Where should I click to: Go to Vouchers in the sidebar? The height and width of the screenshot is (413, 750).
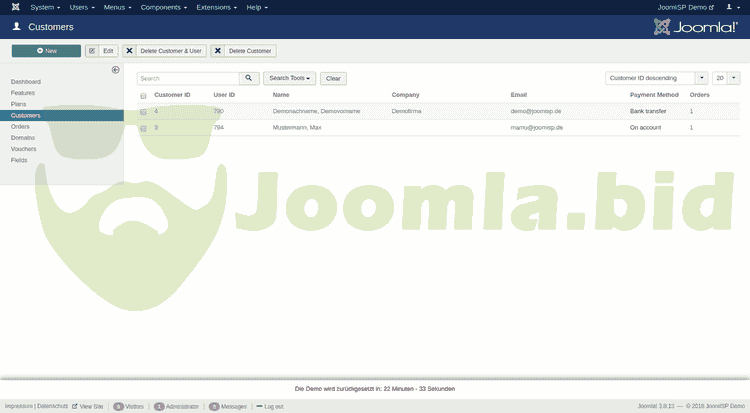[x=23, y=149]
